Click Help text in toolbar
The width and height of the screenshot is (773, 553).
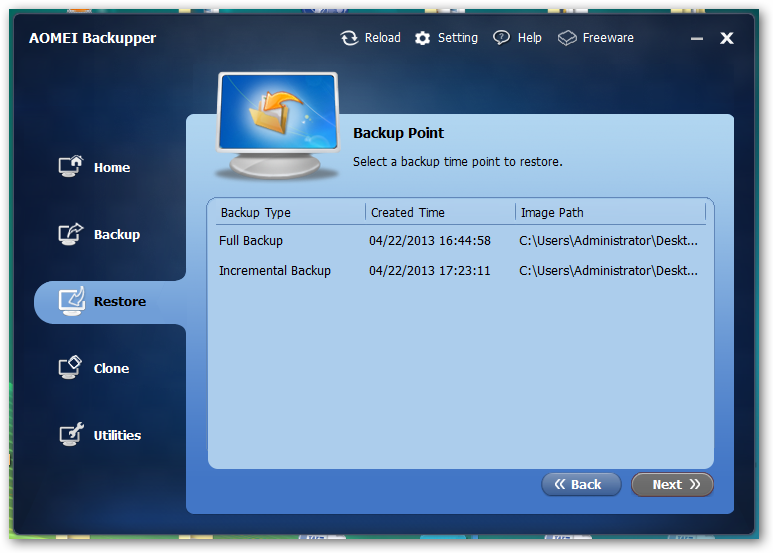coord(529,38)
